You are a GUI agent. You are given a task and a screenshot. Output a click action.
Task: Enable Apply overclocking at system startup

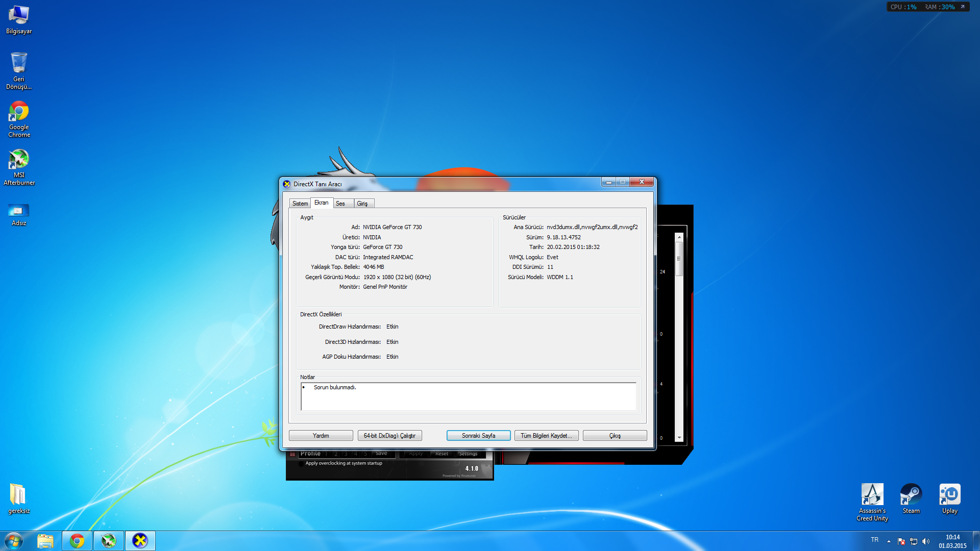click(301, 464)
